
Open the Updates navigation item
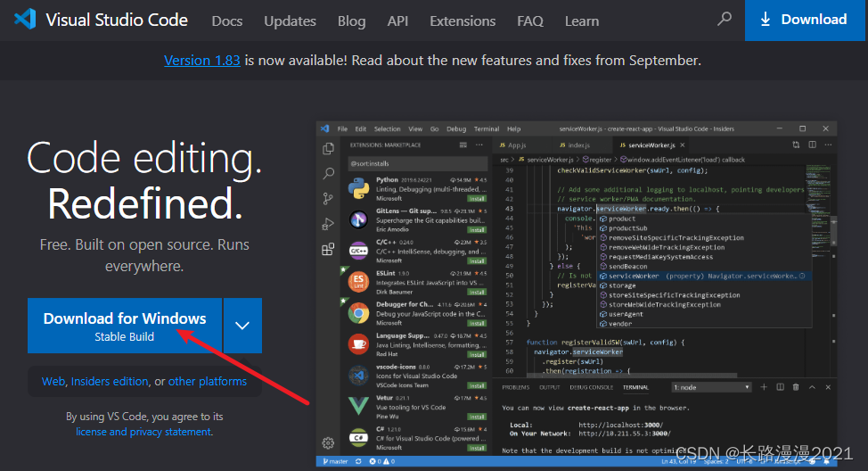coord(290,21)
